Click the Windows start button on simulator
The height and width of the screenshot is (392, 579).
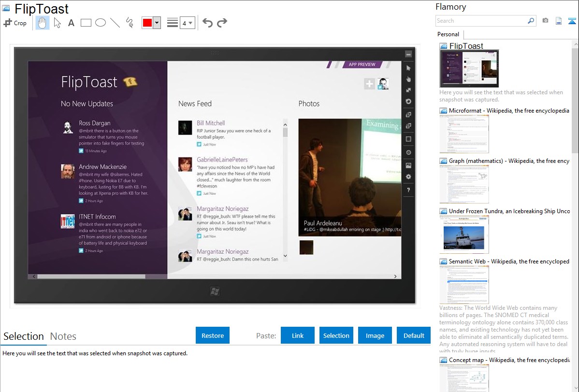(x=215, y=291)
